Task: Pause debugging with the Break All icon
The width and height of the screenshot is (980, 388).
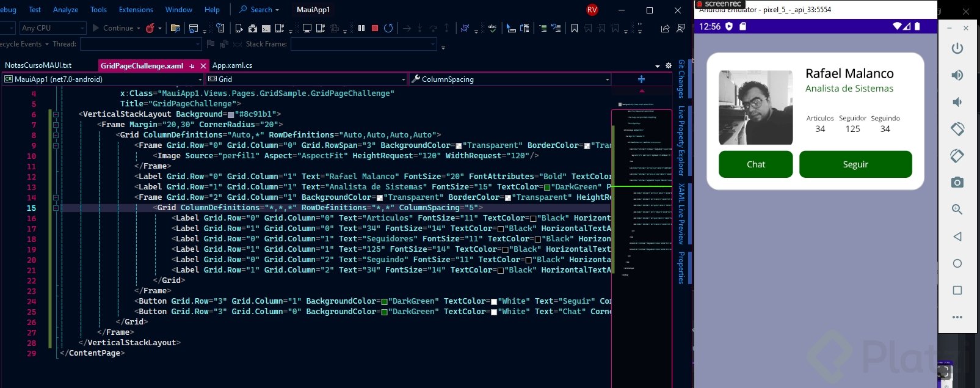Action: (361, 28)
